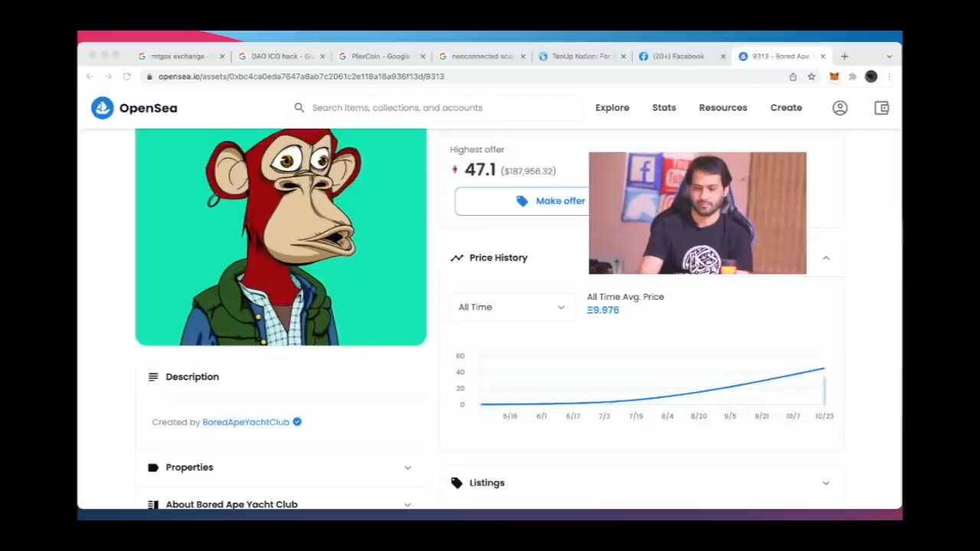Close the TenUp Nation tab
Screen dimensions: 980x551
(x=623, y=57)
